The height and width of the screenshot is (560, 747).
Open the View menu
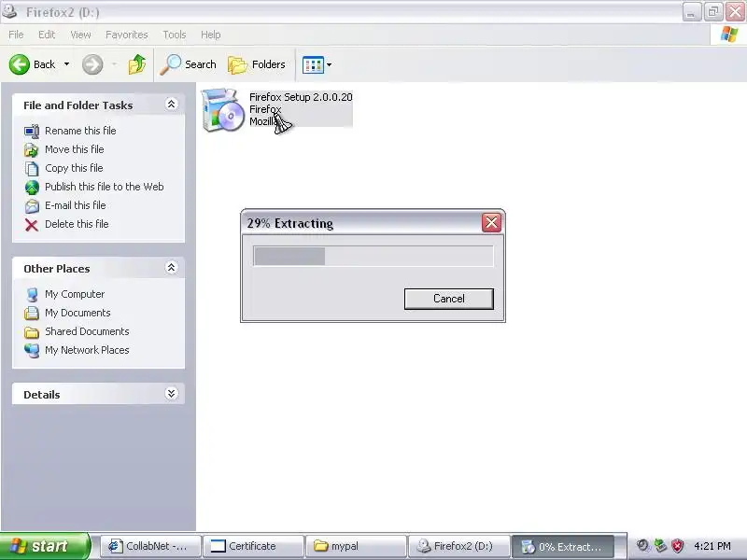[x=80, y=35]
